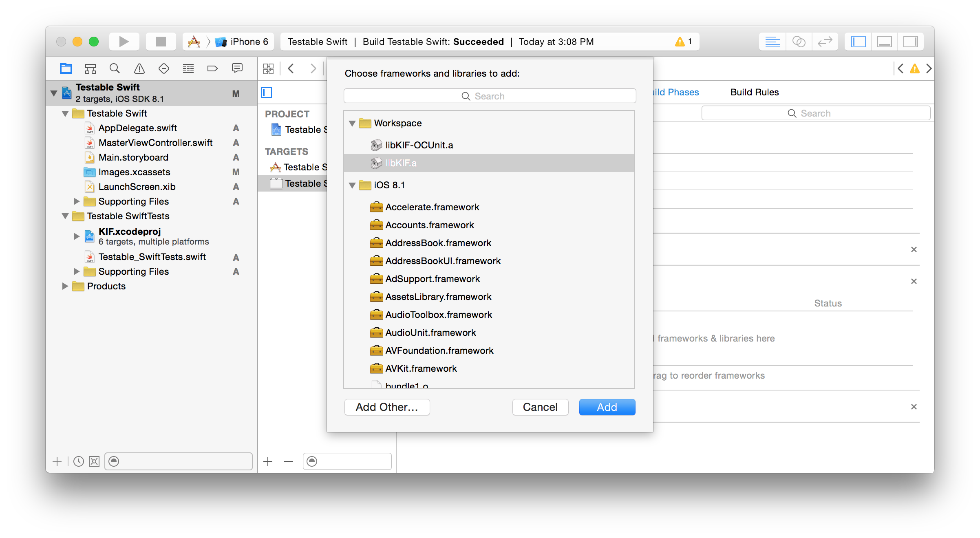Open the Find navigator magnifier icon
Viewport: 980px width, 538px height.
(115, 68)
